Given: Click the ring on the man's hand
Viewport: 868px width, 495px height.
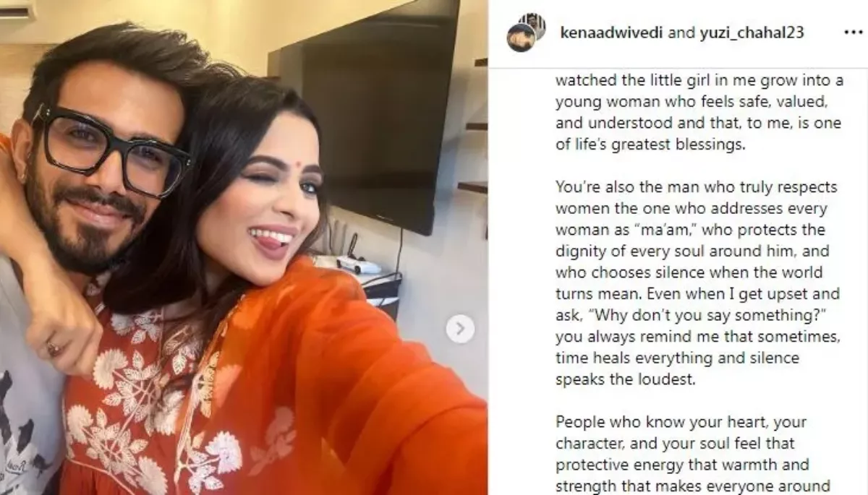Looking at the screenshot, I should pos(54,349).
